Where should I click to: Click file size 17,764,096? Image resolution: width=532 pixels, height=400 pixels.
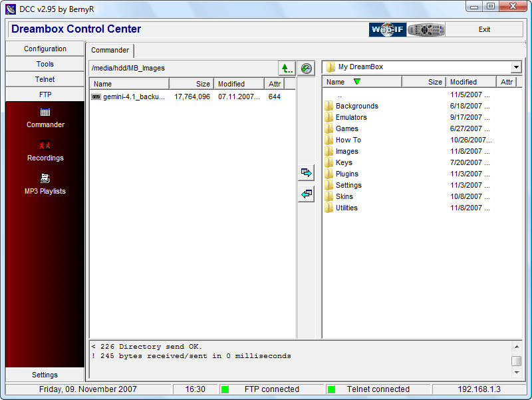[x=192, y=97]
